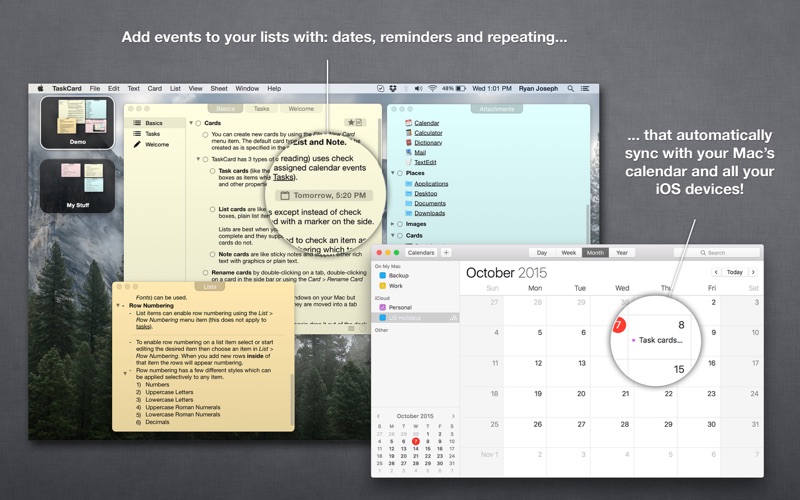This screenshot has width=800, height=500.
Task: Select the My Stuff sheet thumbnail
Action: [x=78, y=186]
